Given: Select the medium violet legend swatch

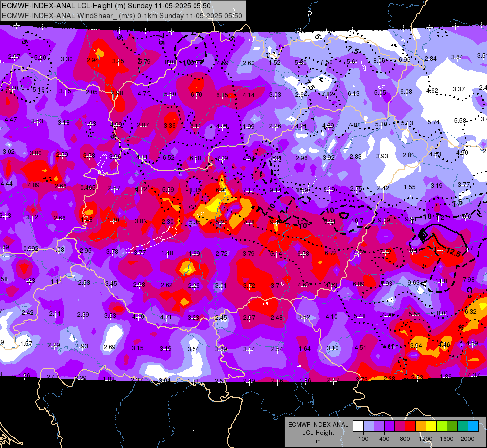Looking at the screenshot, I should 379,426.
